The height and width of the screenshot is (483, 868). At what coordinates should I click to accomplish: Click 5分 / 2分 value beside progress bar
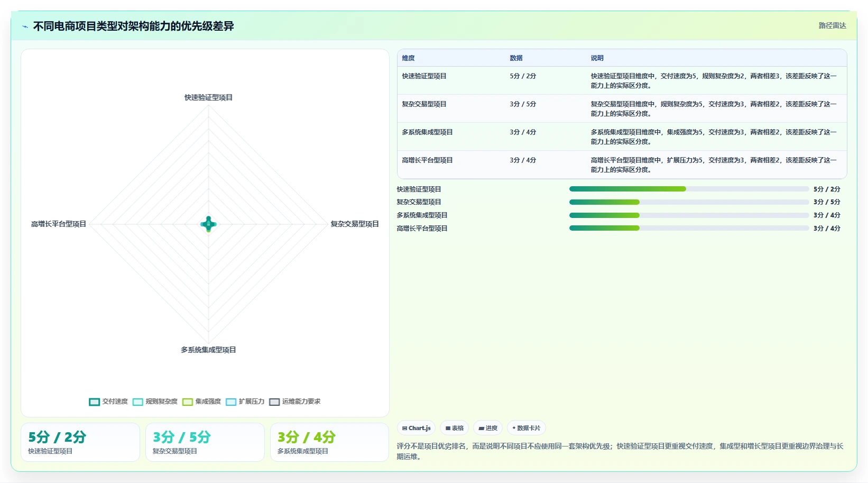827,189
